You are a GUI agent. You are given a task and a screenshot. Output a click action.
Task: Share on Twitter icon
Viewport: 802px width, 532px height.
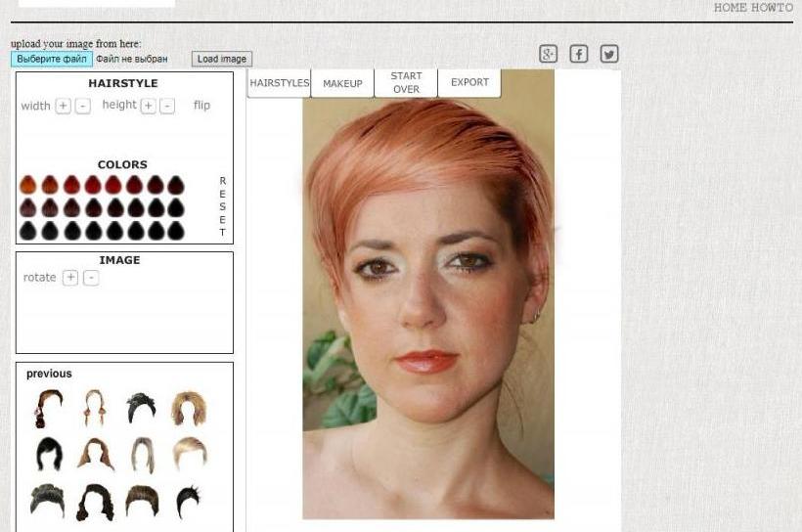(x=609, y=54)
